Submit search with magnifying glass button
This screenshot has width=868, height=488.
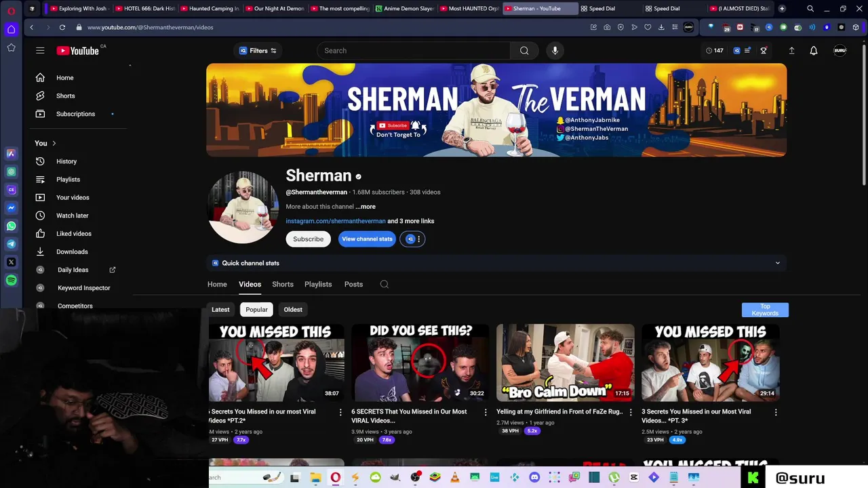[524, 50]
